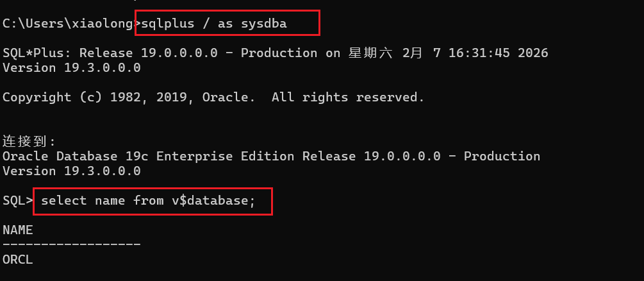Click the 'SQL*Plus: Release 19.0.0.0.0' line
This screenshot has height=281, width=644.
110,53
